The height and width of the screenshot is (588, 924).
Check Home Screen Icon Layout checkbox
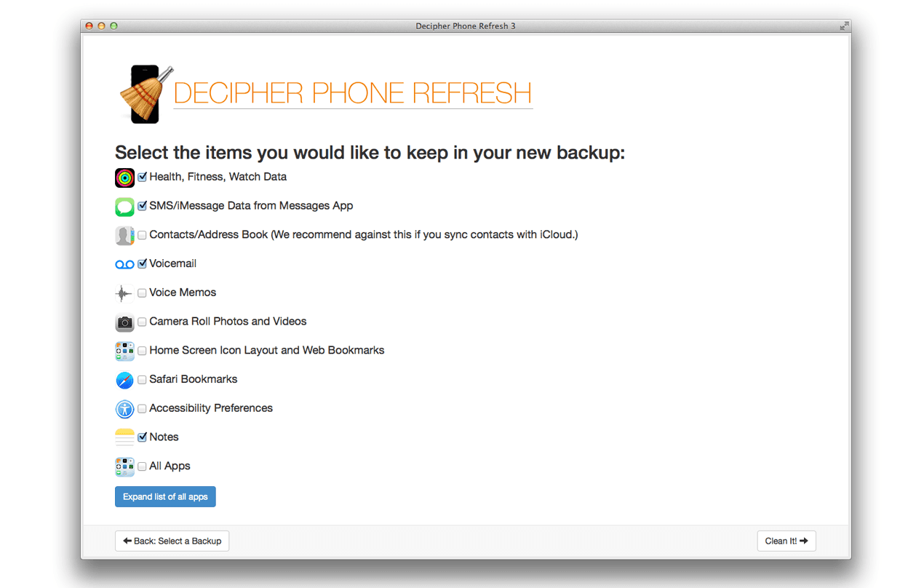(x=143, y=351)
